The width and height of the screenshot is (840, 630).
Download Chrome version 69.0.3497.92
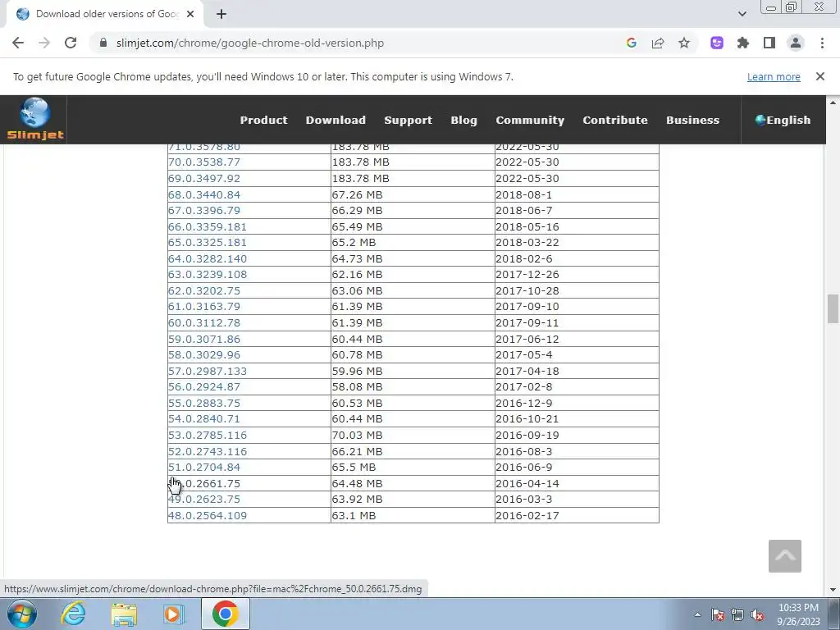click(x=204, y=178)
